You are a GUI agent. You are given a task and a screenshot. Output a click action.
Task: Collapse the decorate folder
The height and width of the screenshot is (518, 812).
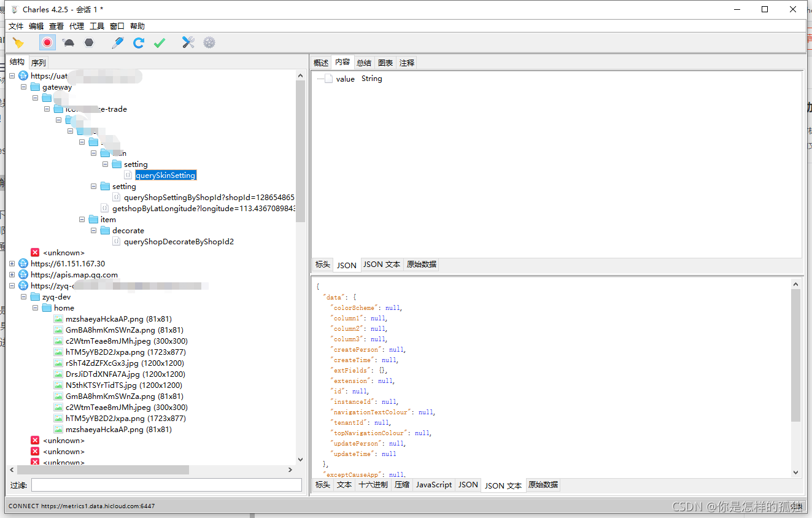(x=93, y=231)
